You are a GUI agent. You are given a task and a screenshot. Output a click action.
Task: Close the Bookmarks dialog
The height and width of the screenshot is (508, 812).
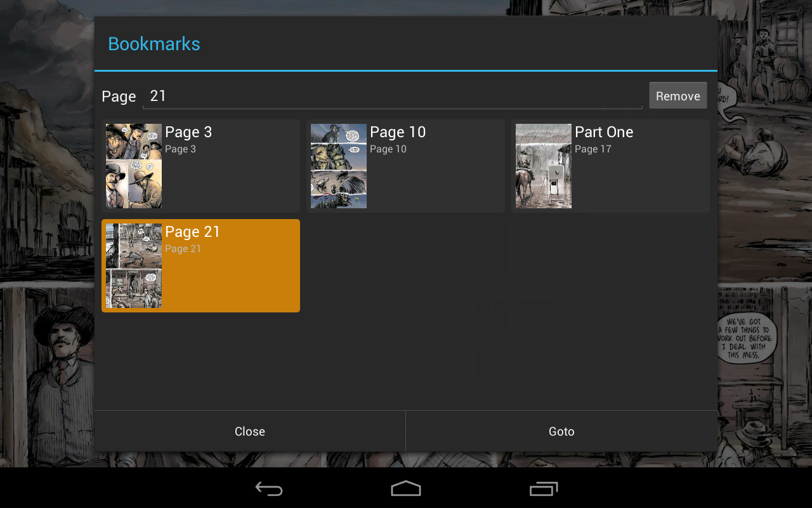click(250, 431)
